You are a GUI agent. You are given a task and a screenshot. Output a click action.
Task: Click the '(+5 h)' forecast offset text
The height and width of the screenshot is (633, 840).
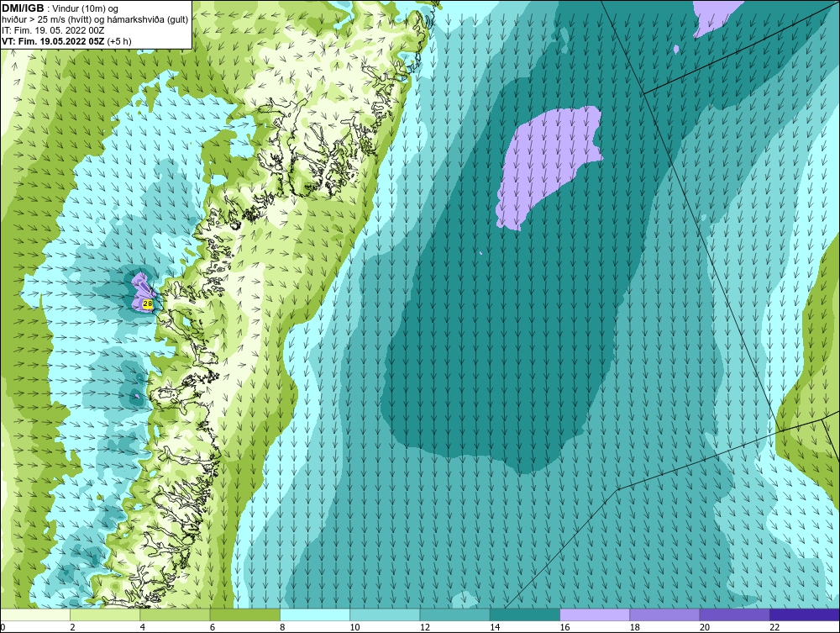coord(119,41)
